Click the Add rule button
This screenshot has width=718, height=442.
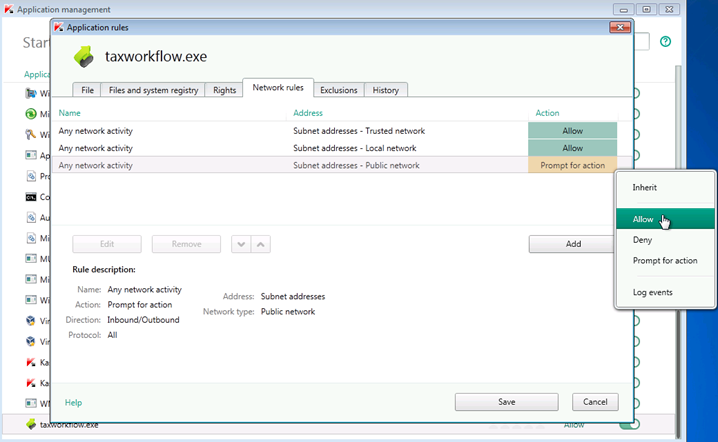click(573, 244)
